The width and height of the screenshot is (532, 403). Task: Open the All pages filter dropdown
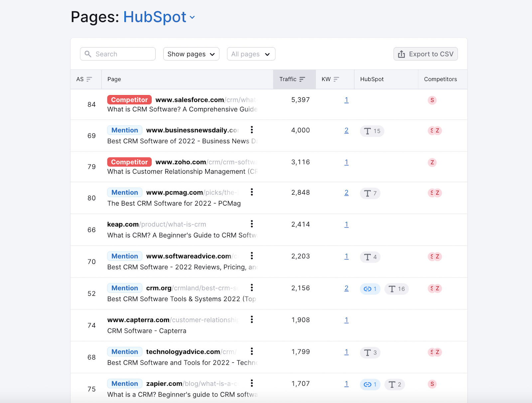tap(251, 54)
